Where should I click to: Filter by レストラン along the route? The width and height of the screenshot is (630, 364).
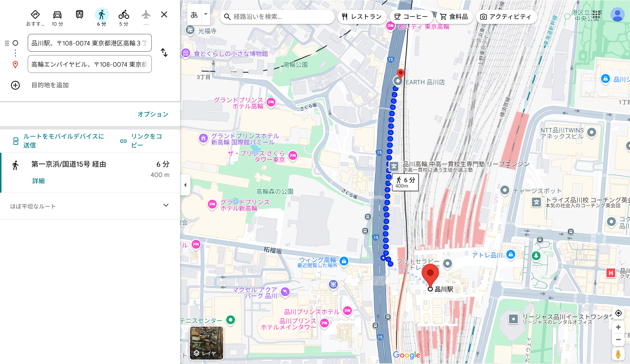(362, 17)
